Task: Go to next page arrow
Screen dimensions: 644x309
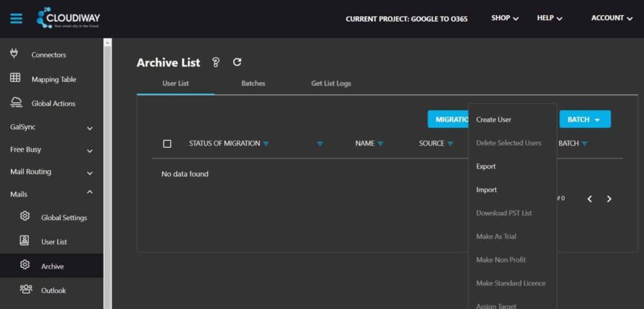Action: [x=609, y=199]
